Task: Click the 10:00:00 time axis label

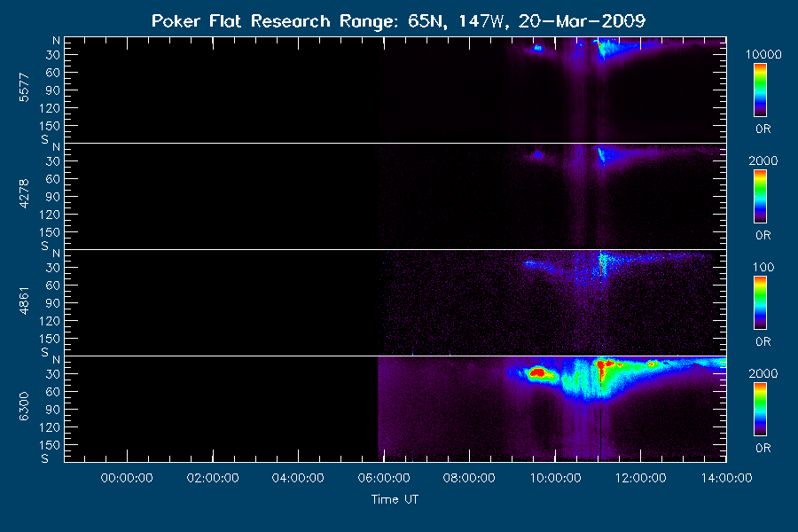Action: 555,478
